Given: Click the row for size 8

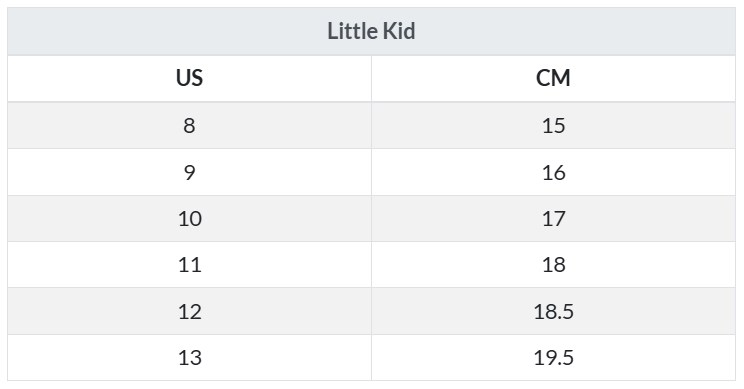Looking at the screenshot, I should pos(371,125).
